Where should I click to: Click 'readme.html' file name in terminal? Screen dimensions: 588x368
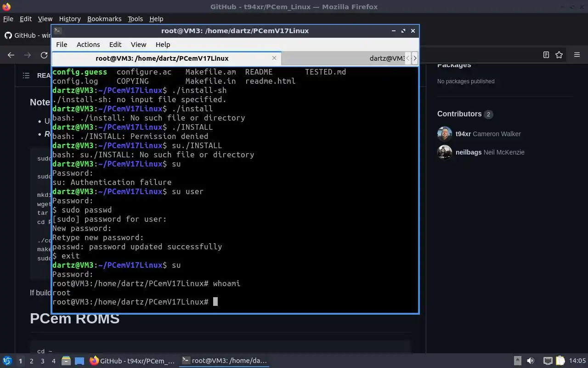coord(270,81)
